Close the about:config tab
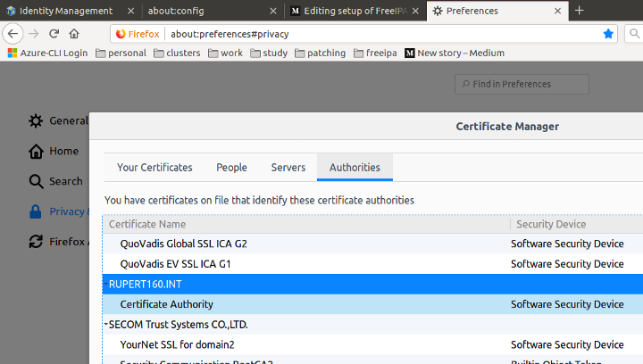643x364 pixels. (x=273, y=11)
